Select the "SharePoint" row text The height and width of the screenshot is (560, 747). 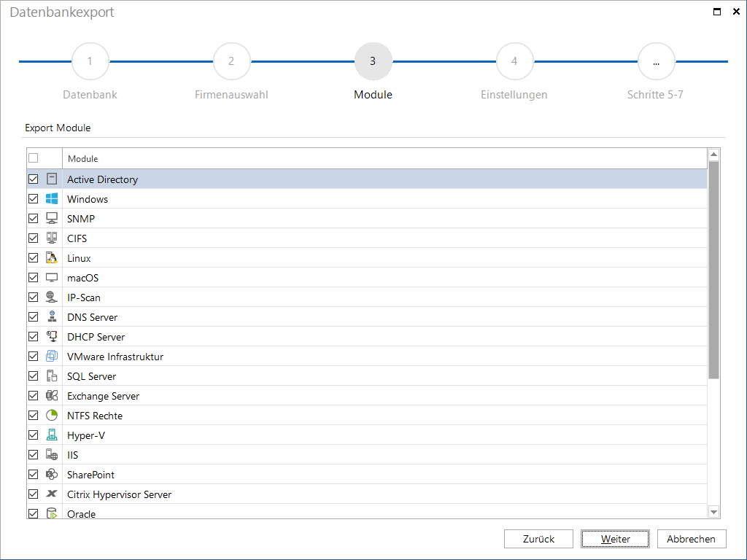pos(90,475)
